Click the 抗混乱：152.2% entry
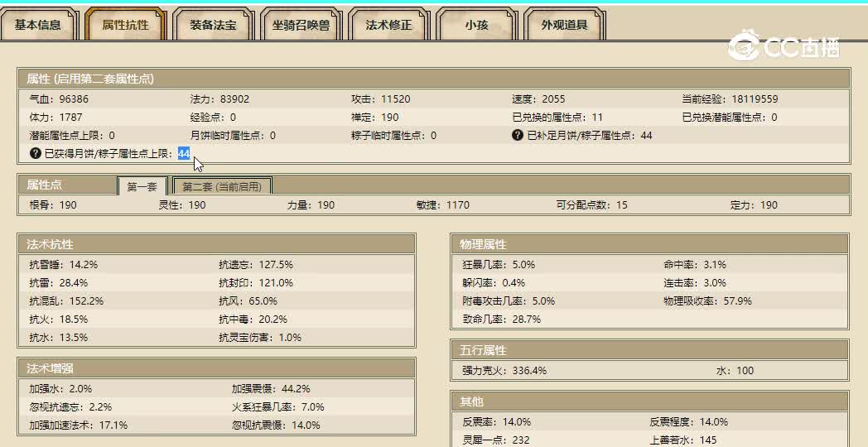 (x=66, y=301)
